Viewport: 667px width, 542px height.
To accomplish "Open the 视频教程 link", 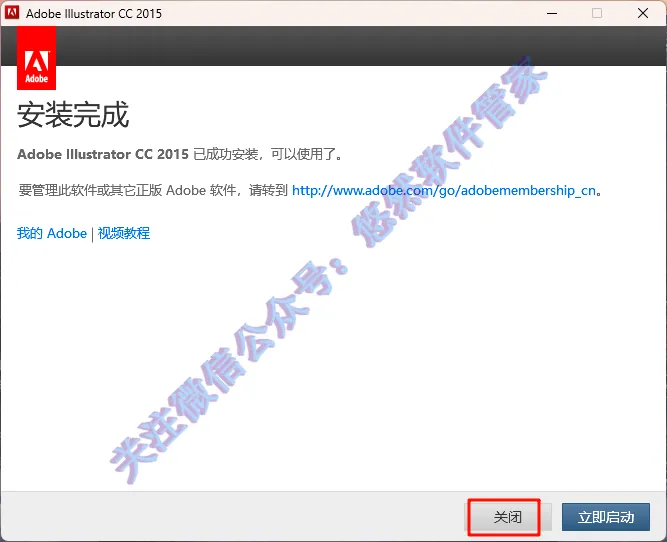I will [123, 233].
